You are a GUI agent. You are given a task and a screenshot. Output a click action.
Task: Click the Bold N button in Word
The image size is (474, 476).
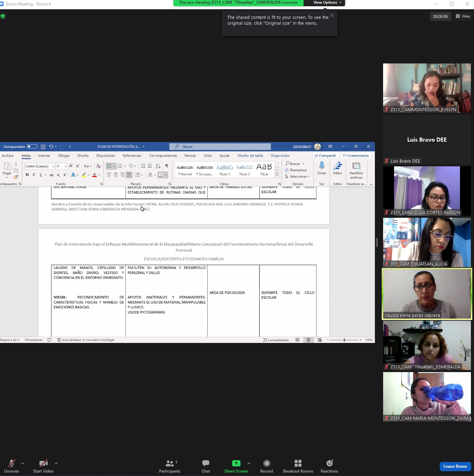pyautogui.click(x=27, y=175)
